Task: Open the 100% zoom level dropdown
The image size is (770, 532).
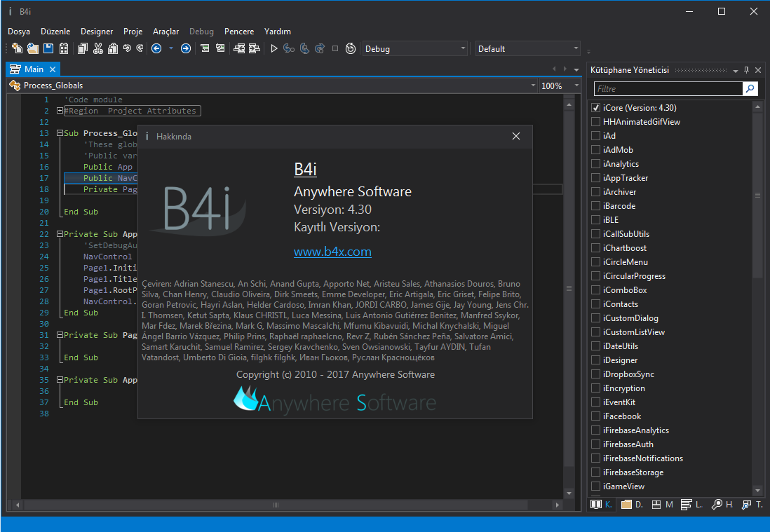Action: click(x=575, y=86)
